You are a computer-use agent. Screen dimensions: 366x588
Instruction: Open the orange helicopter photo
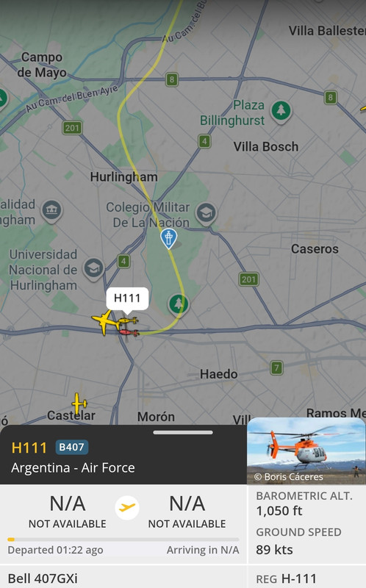click(306, 451)
